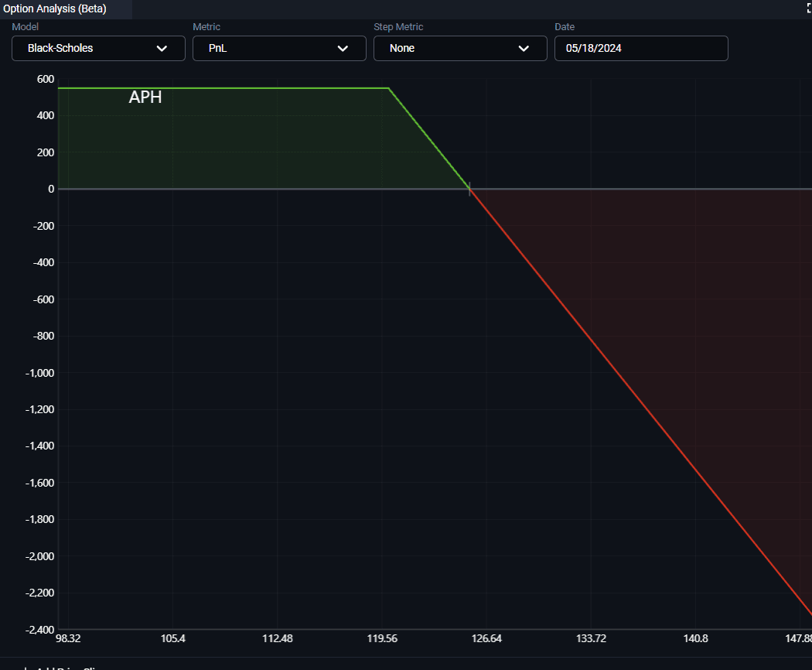This screenshot has height=670, width=812.
Task: Open the Model dropdown showing Black-Scholes
Action: pos(98,48)
